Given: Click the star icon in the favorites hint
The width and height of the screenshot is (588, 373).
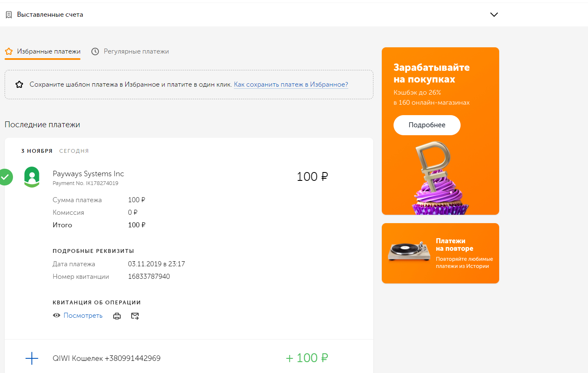Looking at the screenshot, I should point(19,85).
